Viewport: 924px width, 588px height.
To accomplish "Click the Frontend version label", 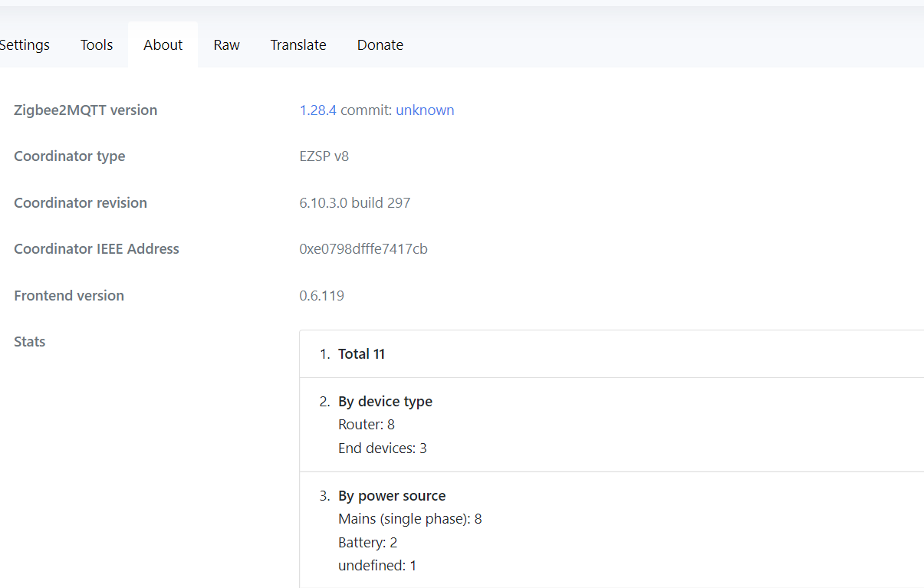I will [69, 295].
